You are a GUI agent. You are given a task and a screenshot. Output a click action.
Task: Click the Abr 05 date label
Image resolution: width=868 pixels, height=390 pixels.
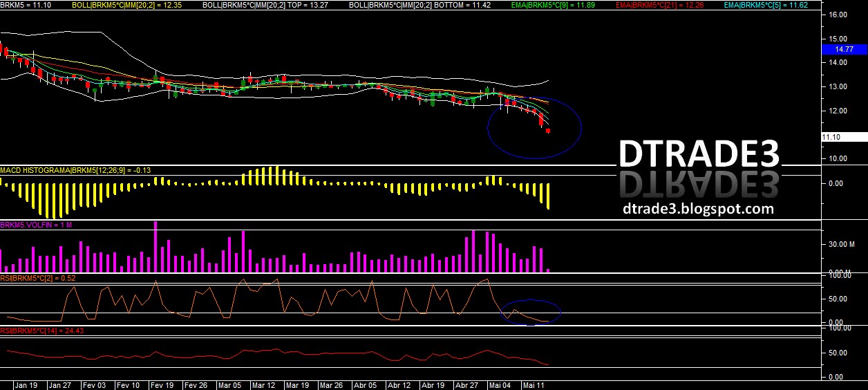click(x=365, y=384)
